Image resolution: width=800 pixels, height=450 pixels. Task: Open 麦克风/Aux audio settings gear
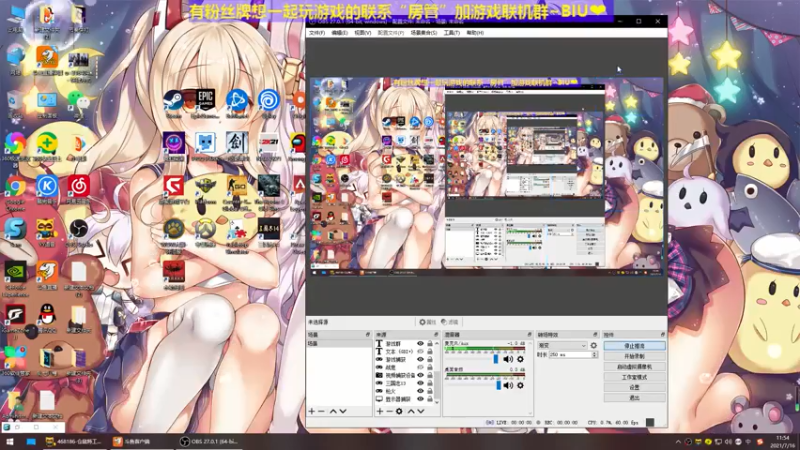click(520, 359)
